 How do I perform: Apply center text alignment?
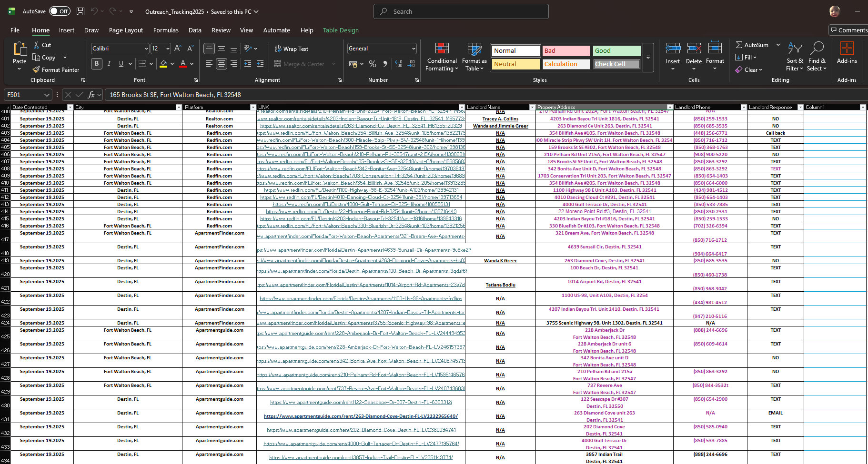point(222,64)
